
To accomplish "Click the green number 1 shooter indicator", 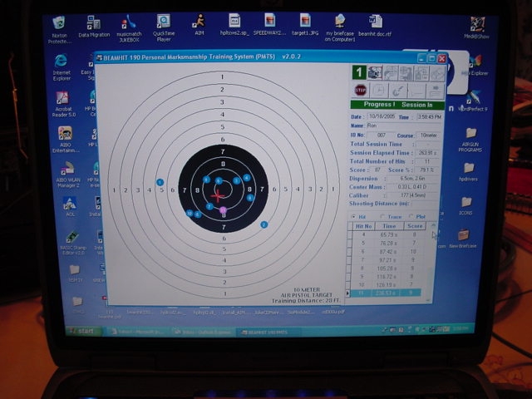I will pyautogui.click(x=359, y=72).
